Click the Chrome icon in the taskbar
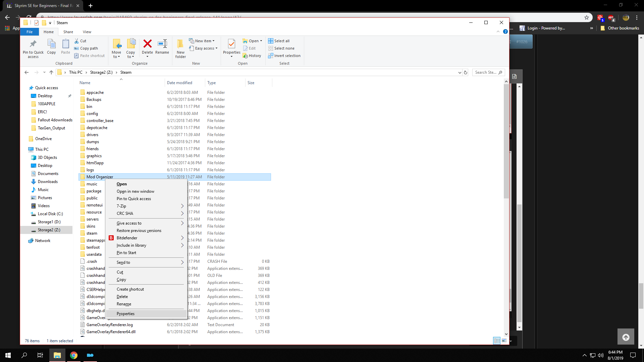 [x=74, y=355]
